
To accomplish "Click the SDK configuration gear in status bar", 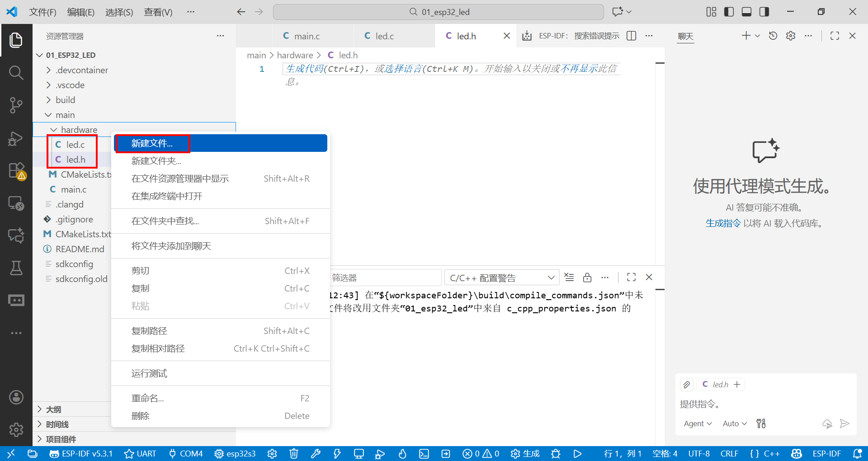I will pos(272,454).
